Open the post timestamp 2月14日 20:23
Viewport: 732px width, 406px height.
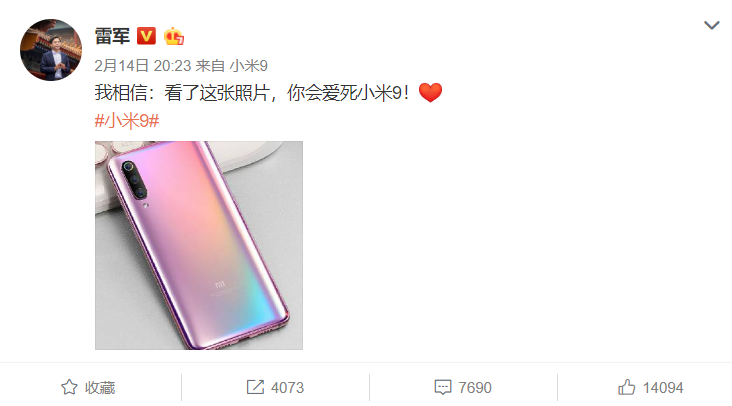pyautogui.click(x=143, y=66)
